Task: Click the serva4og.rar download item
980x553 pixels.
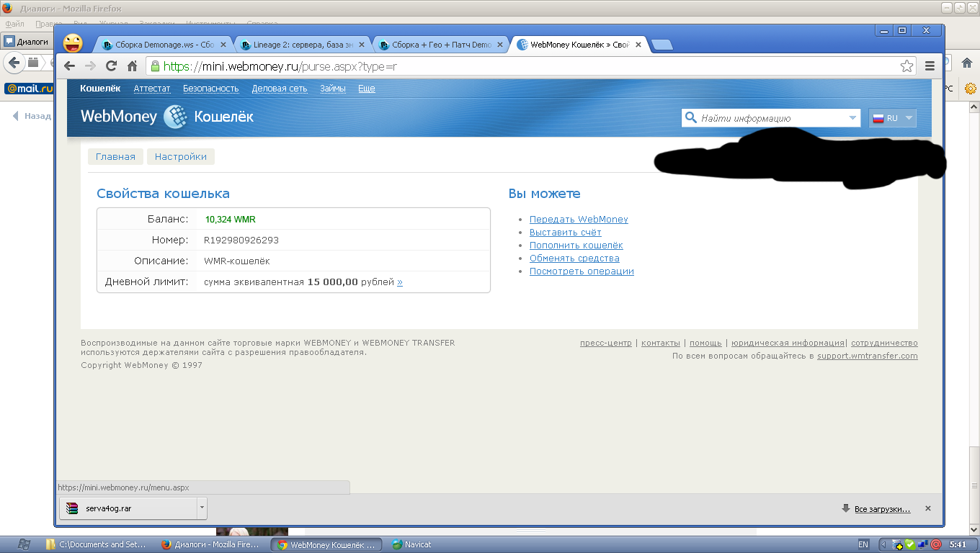Action: click(128, 508)
